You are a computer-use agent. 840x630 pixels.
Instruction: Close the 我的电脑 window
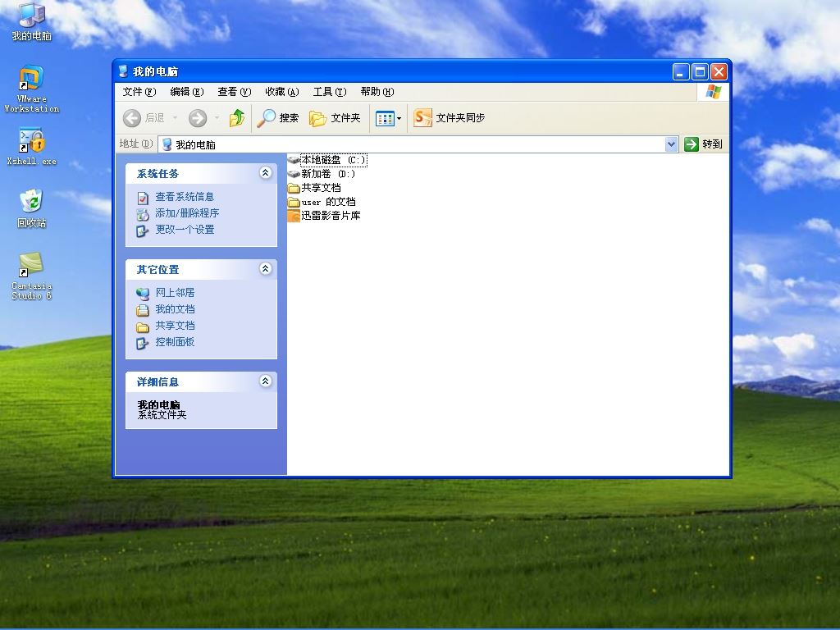click(719, 72)
